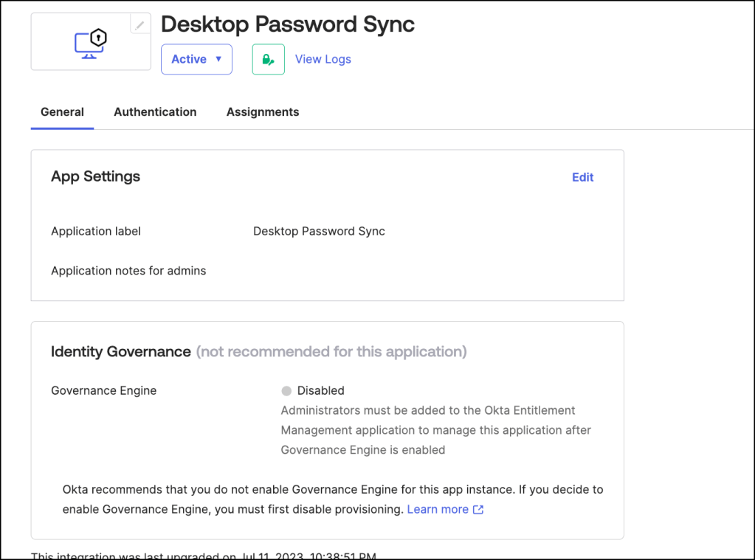This screenshot has height=560, width=755.
Task: Switch to the Authentication tab
Action: (x=155, y=112)
